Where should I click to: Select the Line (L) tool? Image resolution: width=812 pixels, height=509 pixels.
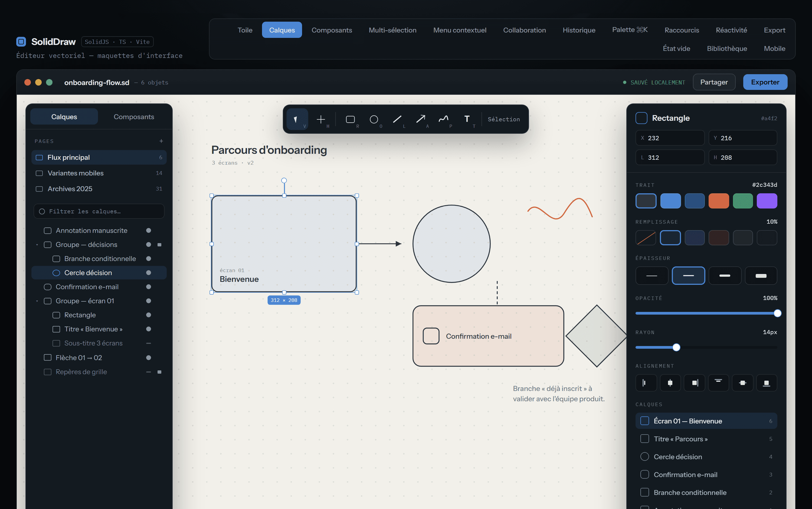pos(397,119)
